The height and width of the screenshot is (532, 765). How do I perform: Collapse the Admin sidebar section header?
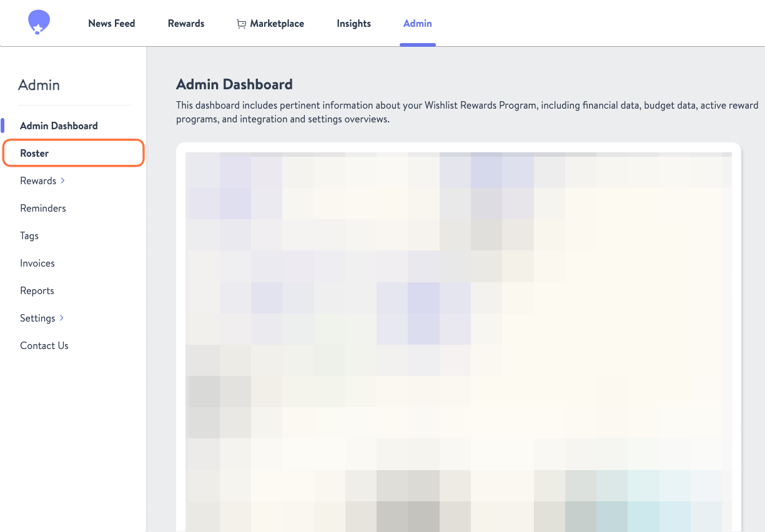pos(39,85)
